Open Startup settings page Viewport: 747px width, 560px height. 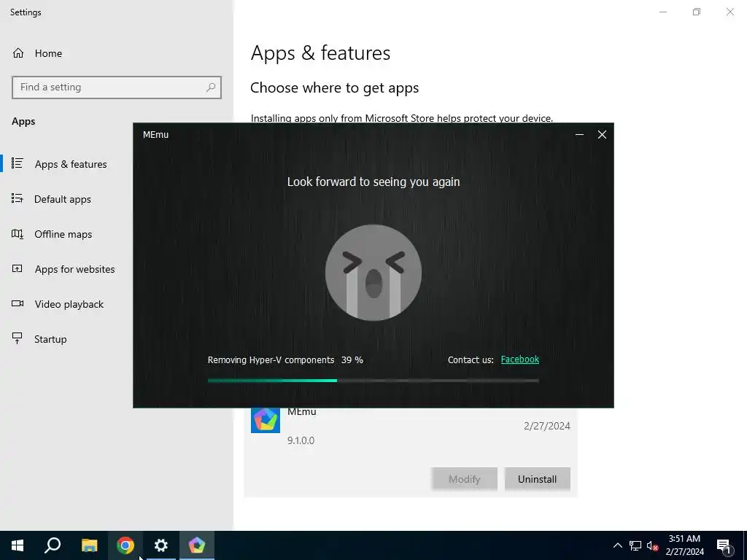coord(50,339)
